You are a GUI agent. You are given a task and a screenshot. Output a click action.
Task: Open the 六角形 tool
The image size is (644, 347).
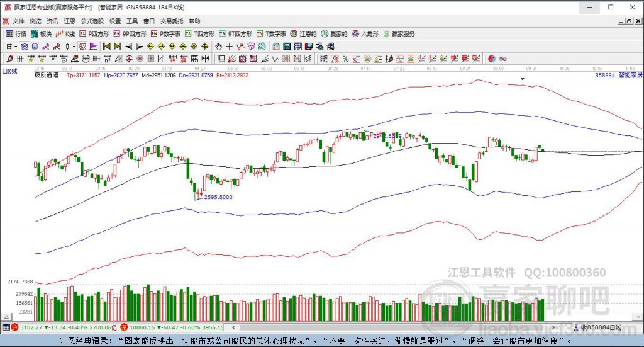tap(365, 34)
